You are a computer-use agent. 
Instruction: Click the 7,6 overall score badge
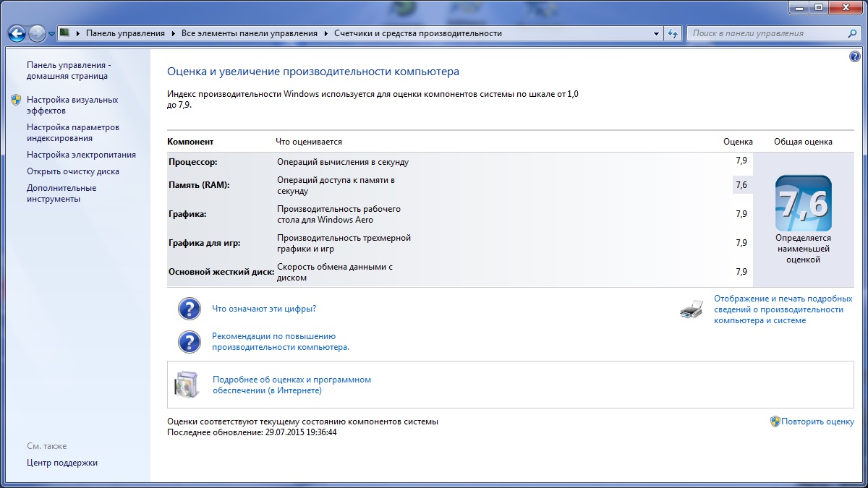coord(803,203)
